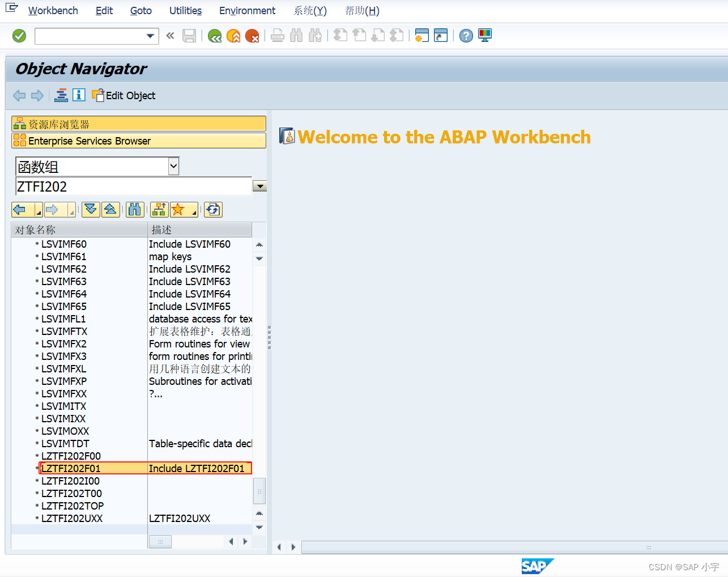Click the green checkmark Enter icon
The width and height of the screenshot is (728, 577).
19,36
